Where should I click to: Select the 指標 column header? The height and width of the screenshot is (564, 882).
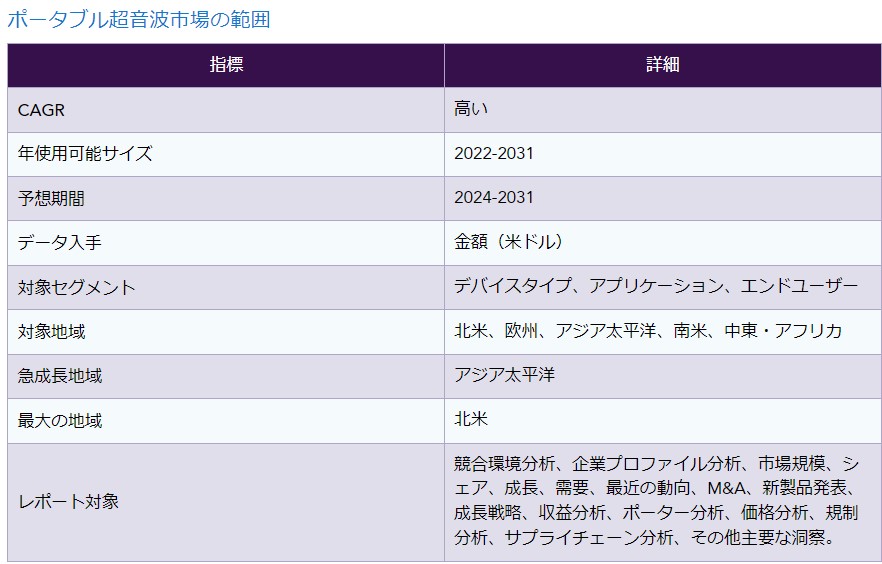226,65
